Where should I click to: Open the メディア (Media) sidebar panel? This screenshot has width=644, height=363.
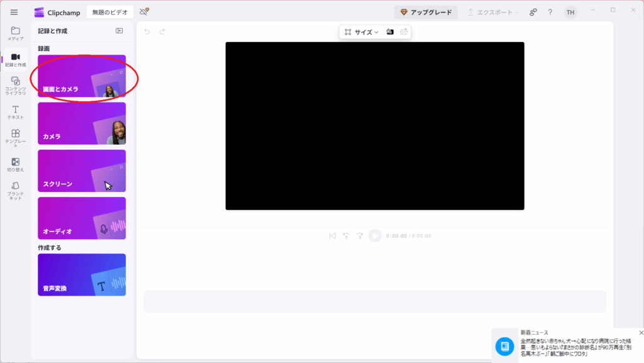click(15, 33)
